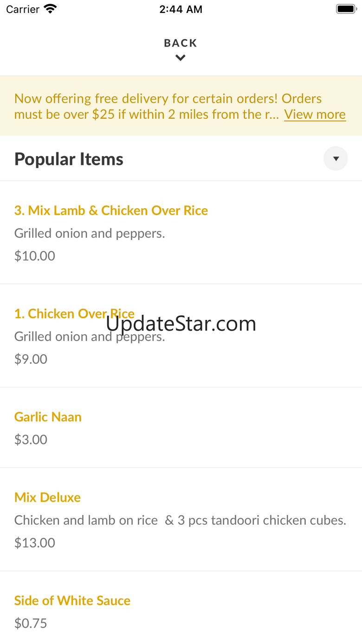The width and height of the screenshot is (362, 644).
Task: Collapse the Popular Items section arrow
Action: 336,159
